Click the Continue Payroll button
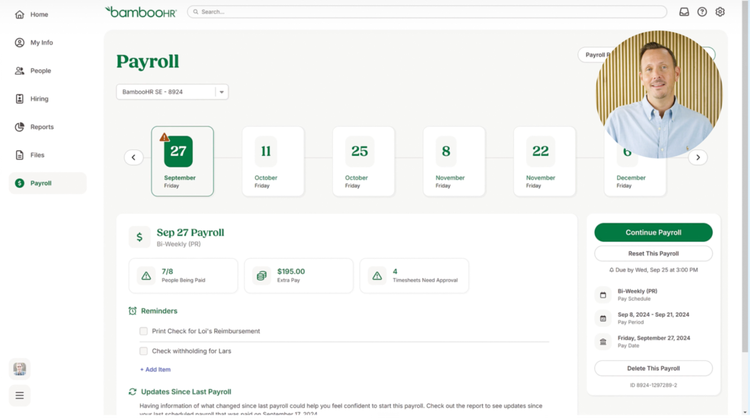The image size is (750, 419). [x=653, y=232]
